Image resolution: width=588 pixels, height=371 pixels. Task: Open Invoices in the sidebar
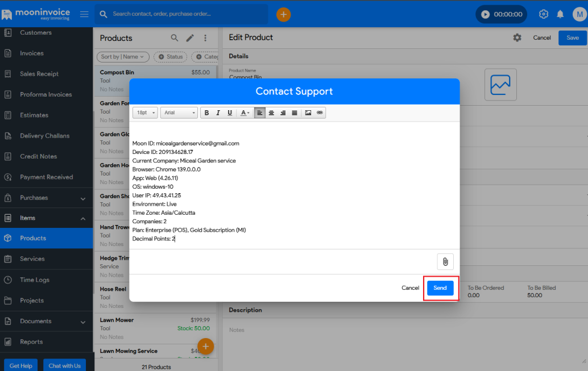pos(47,53)
